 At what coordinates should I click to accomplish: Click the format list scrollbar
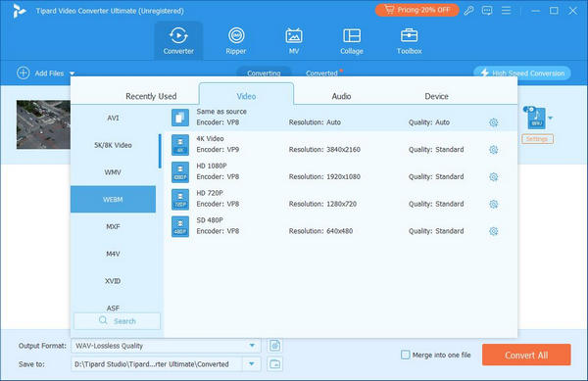point(160,151)
